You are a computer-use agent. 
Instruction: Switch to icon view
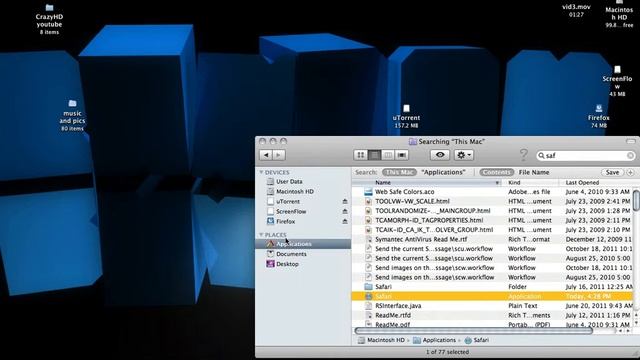click(x=360, y=155)
